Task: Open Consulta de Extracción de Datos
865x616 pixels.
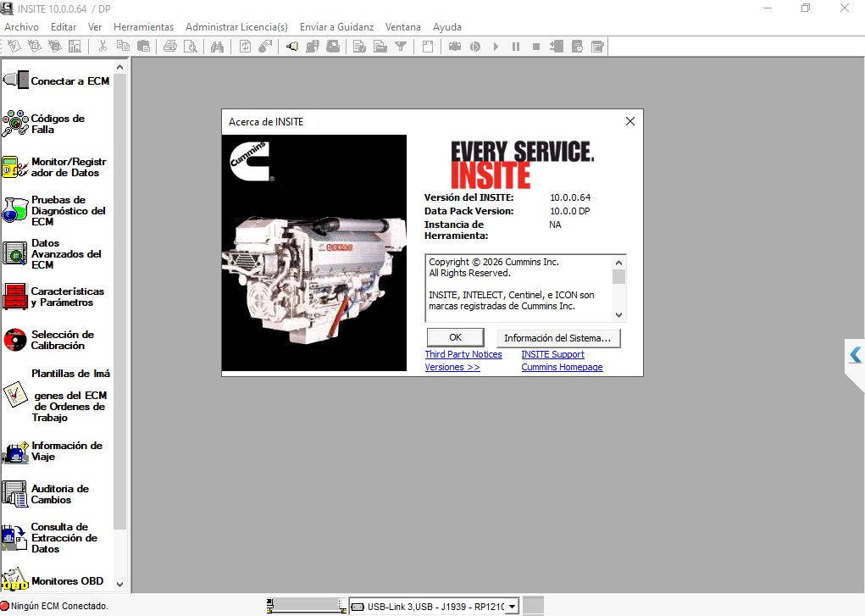Action: [x=50, y=537]
